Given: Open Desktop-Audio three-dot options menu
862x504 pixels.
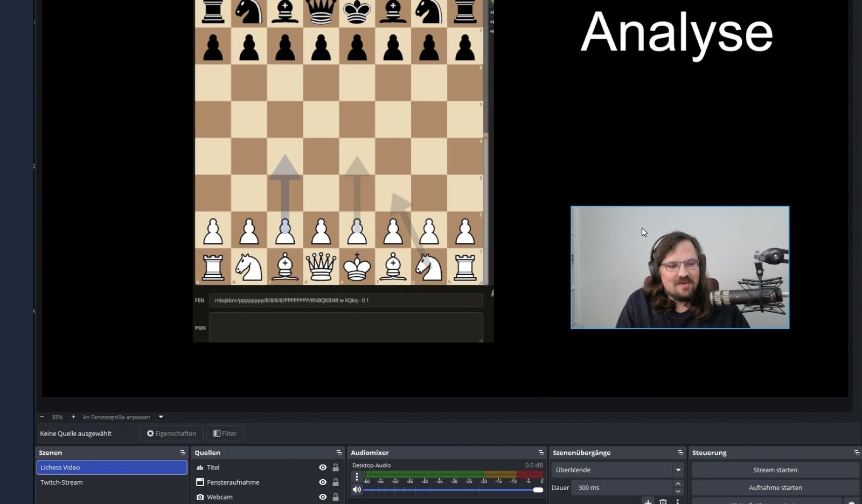Looking at the screenshot, I should (x=357, y=477).
